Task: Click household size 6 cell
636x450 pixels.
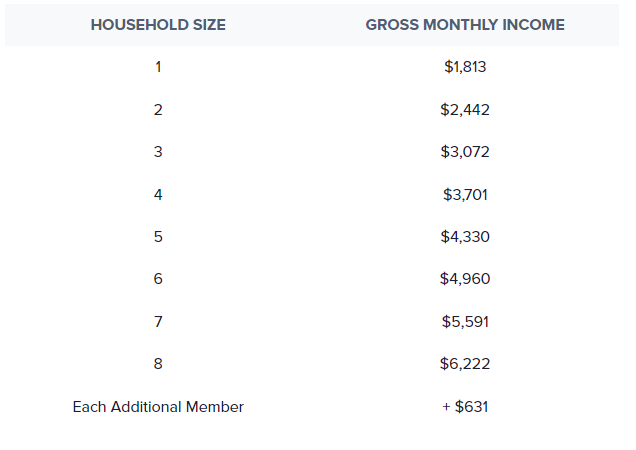Action: click(158, 279)
